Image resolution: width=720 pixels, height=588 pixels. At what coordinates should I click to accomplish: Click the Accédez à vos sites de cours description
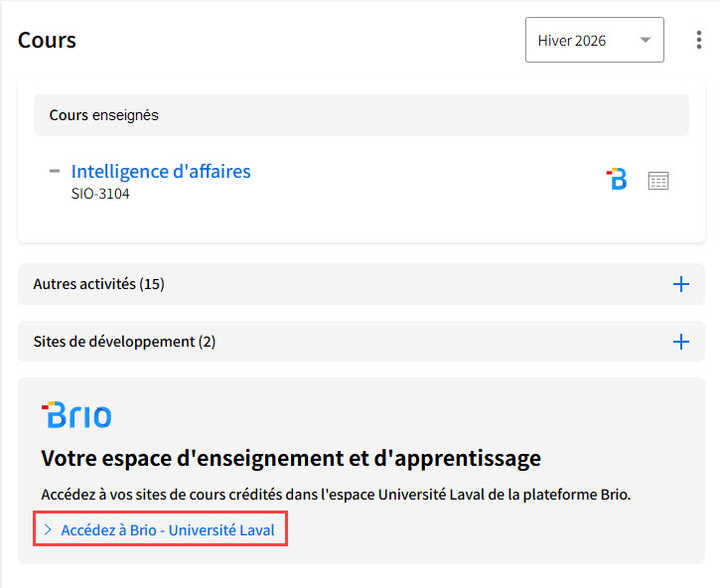[x=336, y=495]
